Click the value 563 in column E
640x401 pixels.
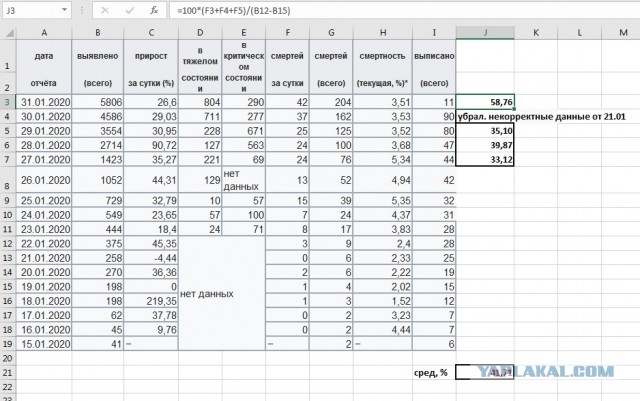click(x=244, y=145)
